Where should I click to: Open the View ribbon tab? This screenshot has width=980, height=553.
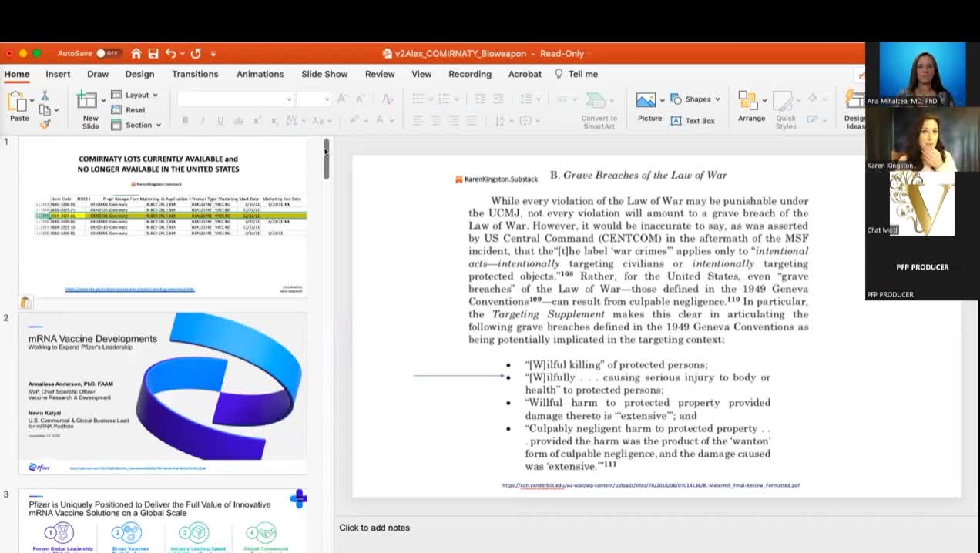pyautogui.click(x=421, y=74)
